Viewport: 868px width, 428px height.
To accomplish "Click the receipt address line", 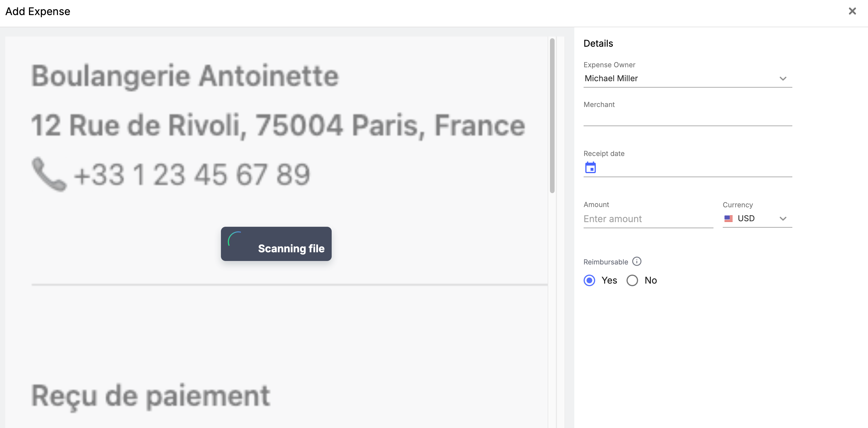I will pyautogui.click(x=278, y=126).
